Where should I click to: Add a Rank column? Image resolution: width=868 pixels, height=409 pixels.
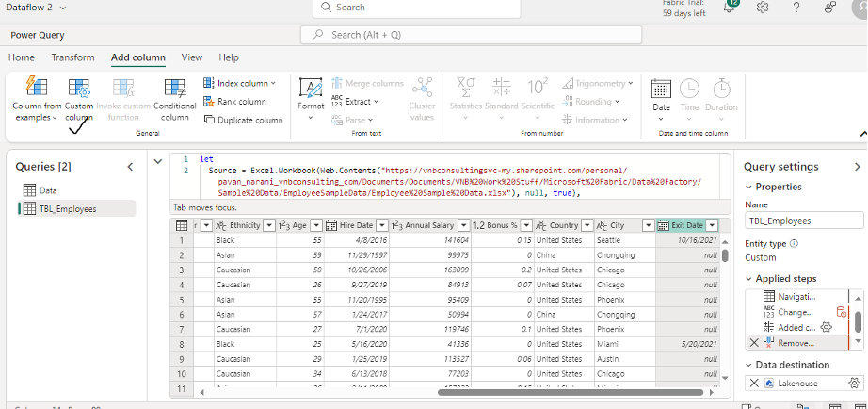click(x=234, y=102)
